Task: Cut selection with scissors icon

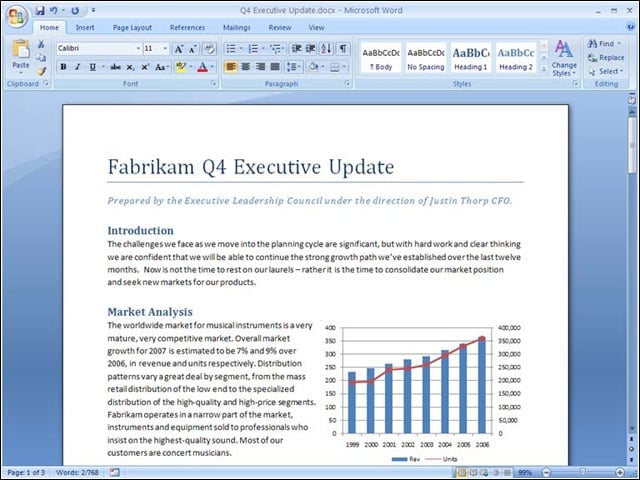Action: [41, 44]
